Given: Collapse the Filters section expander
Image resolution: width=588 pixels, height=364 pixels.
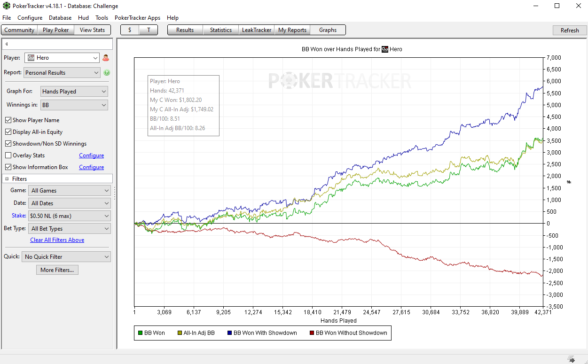Looking at the screenshot, I should pos(7,179).
